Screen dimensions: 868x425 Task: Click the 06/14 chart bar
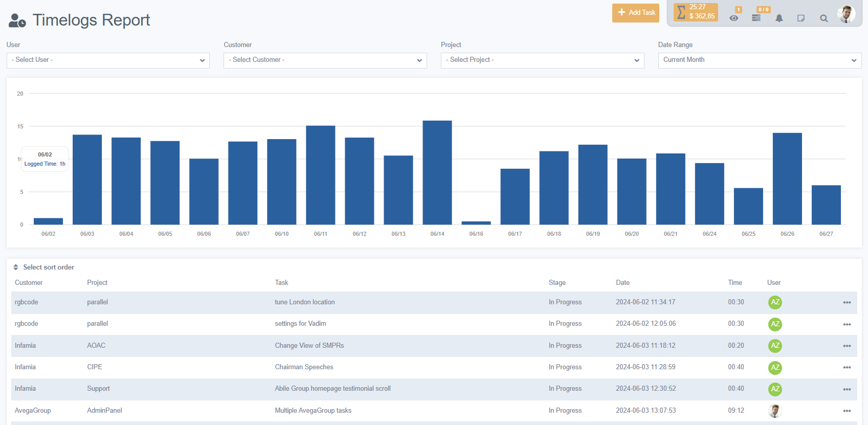[x=437, y=172]
